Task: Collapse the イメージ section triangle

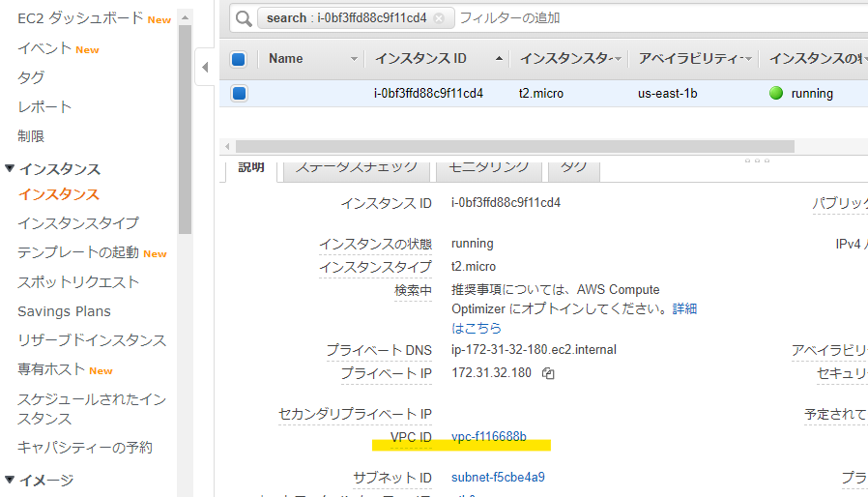Action: [10, 480]
